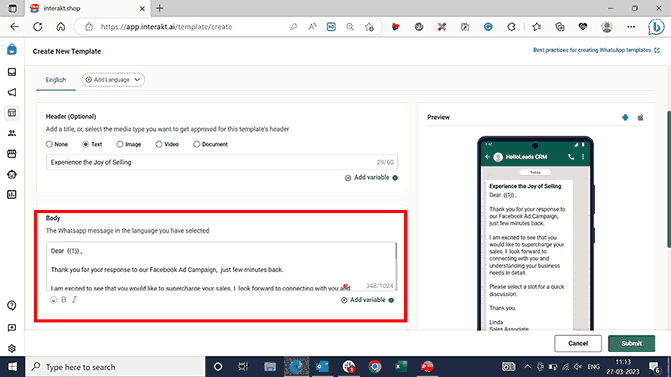Open the Interakt home logo in sidebar
The width and height of the screenshot is (671, 377).
point(12,50)
